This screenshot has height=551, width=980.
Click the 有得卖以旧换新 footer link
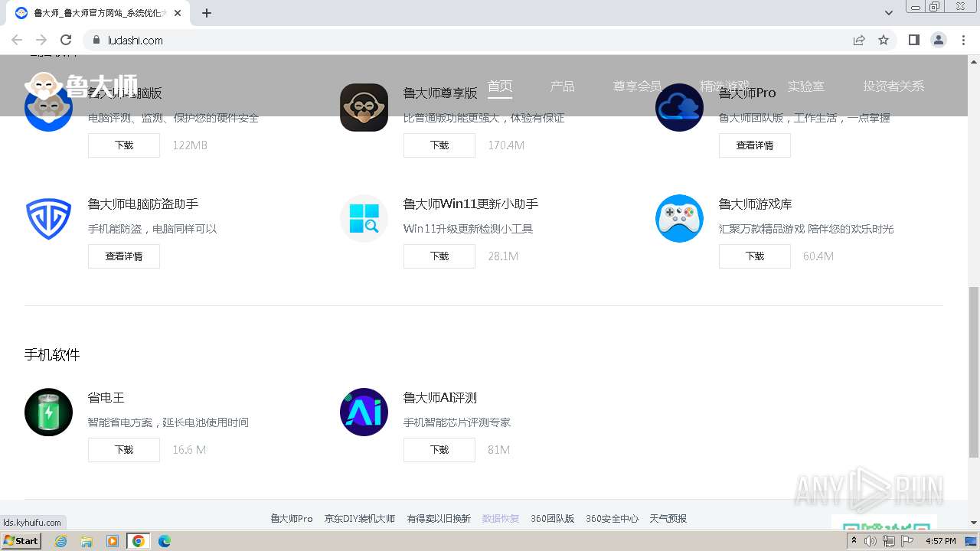click(x=439, y=518)
